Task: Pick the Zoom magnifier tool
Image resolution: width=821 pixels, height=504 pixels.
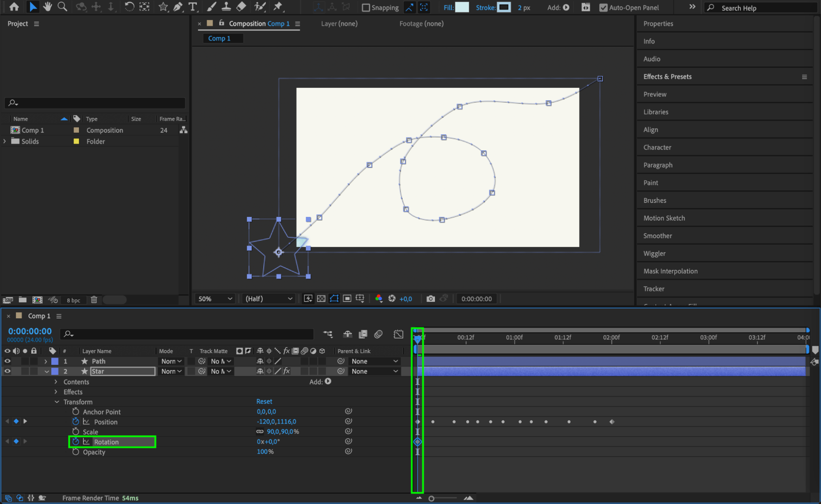Action: [x=62, y=7]
